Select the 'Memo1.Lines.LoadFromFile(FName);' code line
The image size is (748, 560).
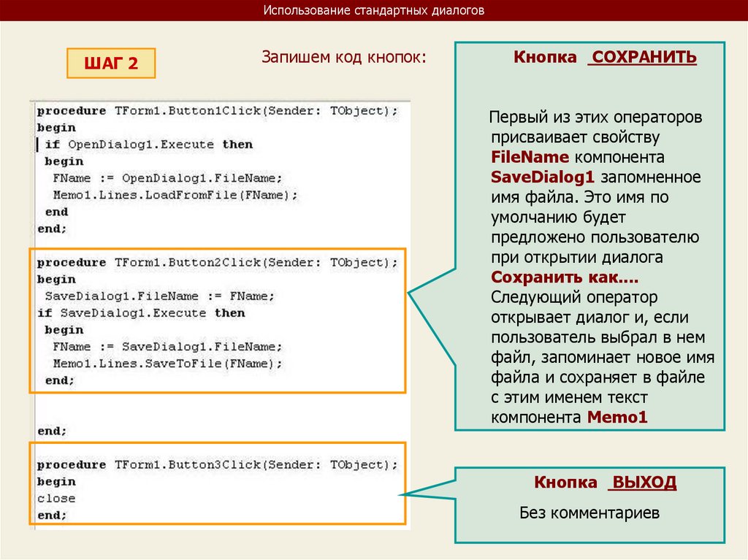[175, 195]
